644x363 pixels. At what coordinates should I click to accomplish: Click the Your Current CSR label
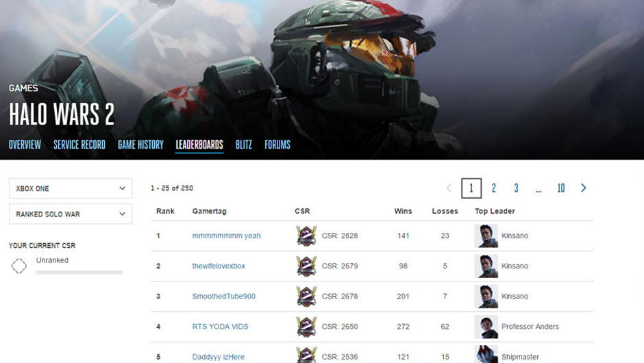pos(42,246)
